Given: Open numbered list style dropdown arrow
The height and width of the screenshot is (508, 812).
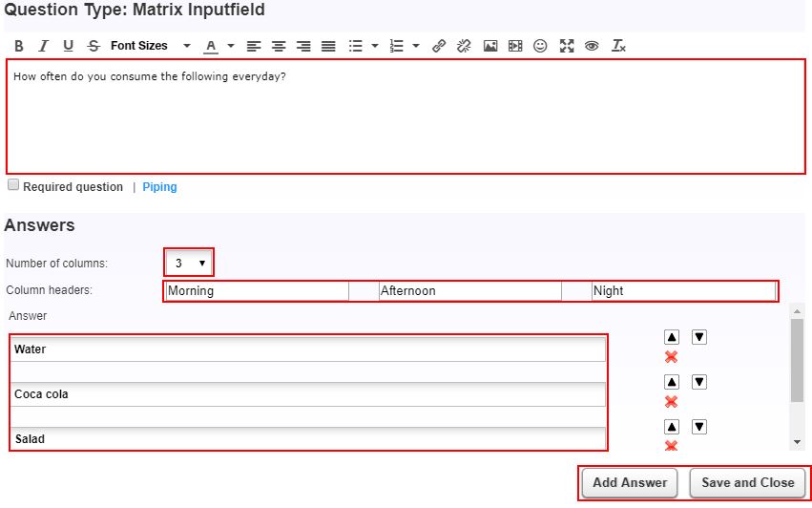Looking at the screenshot, I should (416, 46).
